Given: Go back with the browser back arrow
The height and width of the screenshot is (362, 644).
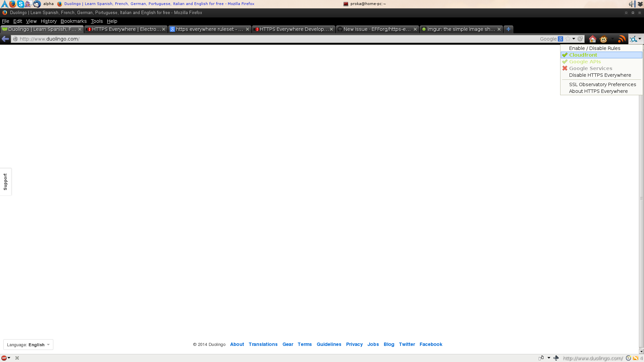Looking at the screenshot, I should (x=5, y=39).
